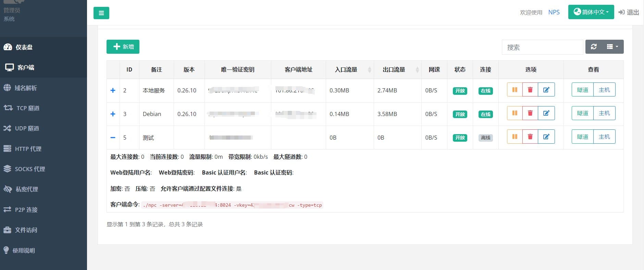Screen dimensions: 644x270
Task: Go to 域名解析 sidebar item
Action: [x=25, y=88]
